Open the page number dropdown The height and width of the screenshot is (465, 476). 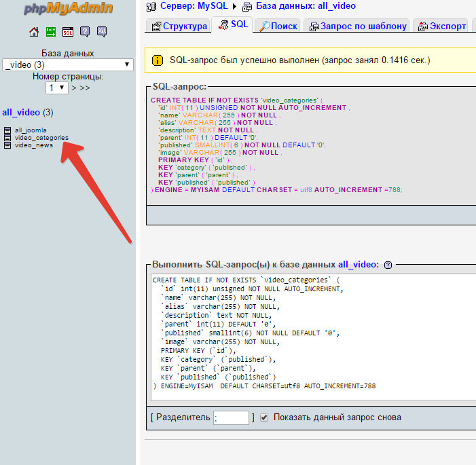click(x=57, y=88)
